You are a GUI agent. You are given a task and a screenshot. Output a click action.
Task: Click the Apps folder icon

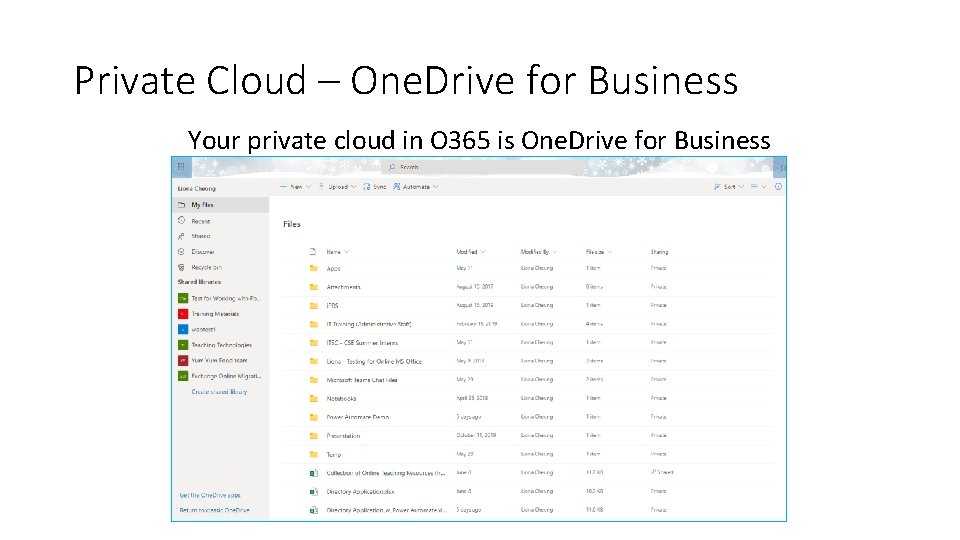pyautogui.click(x=313, y=268)
